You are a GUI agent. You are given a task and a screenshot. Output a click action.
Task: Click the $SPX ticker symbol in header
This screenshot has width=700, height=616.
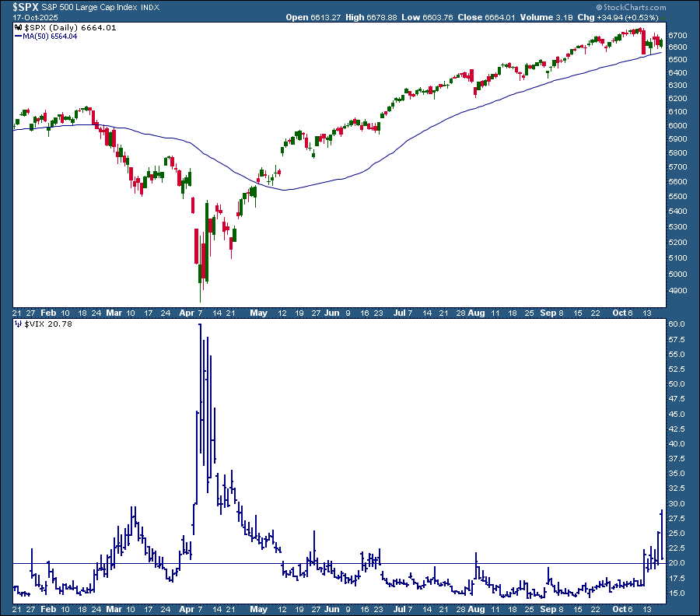click(19, 6)
